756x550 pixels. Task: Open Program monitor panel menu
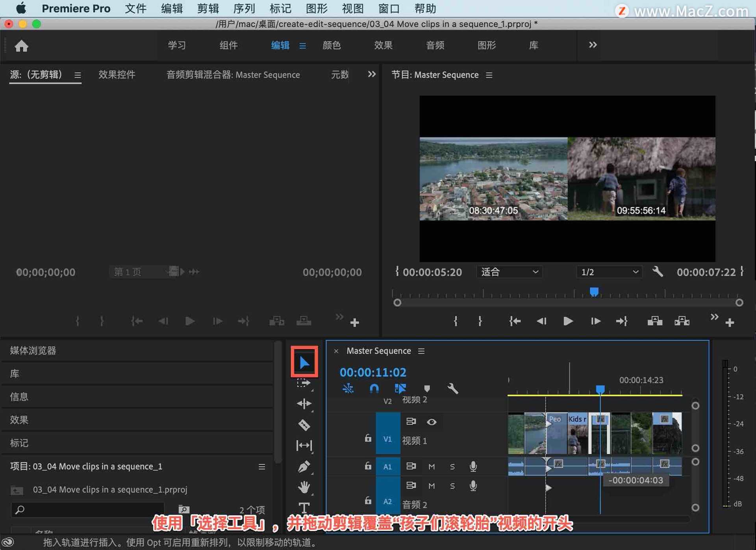click(x=489, y=75)
